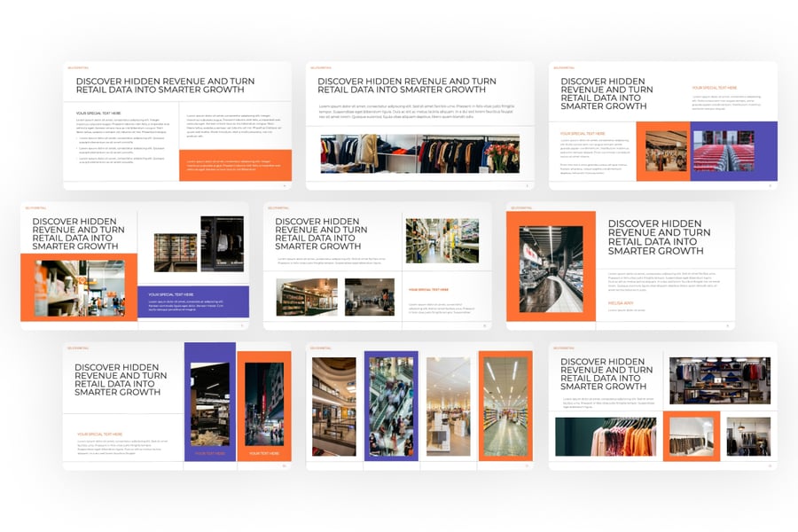The width and height of the screenshot is (798, 532).
Task: Click the night street photo in the orange column
Action: pyautogui.click(x=263, y=403)
